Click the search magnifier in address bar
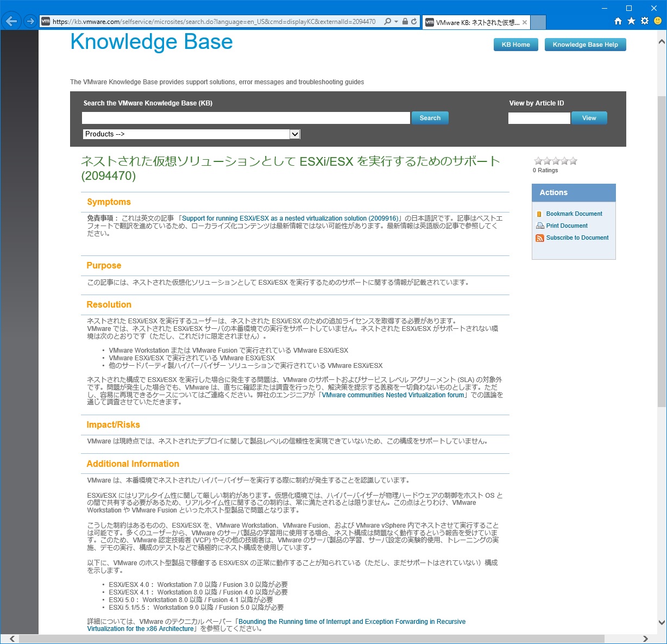Screen dimensions: 667x644 [x=387, y=22]
